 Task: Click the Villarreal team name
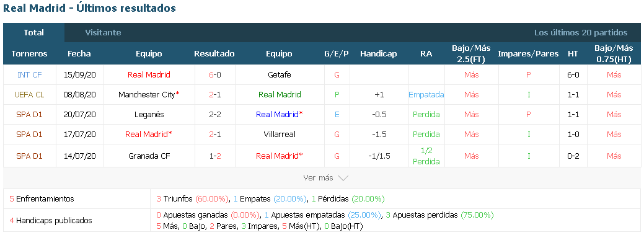point(280,134)
